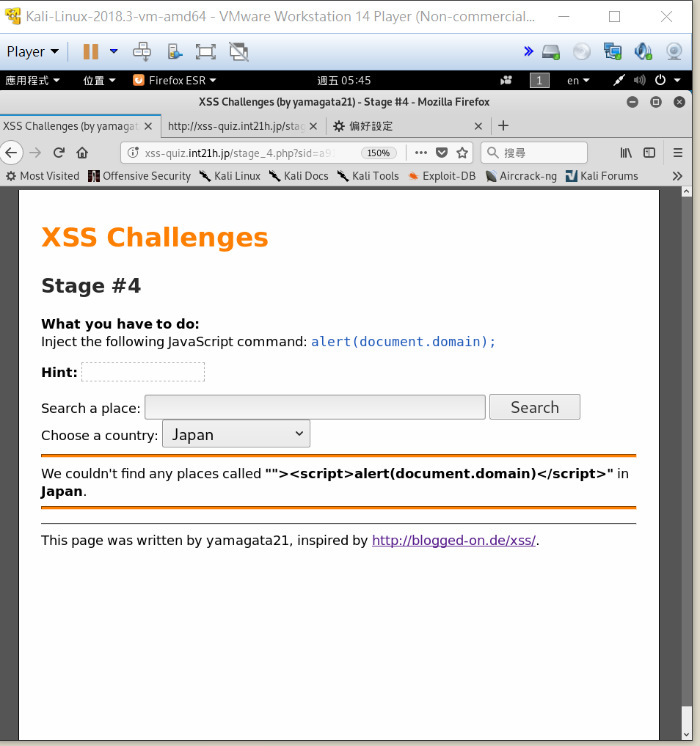Open the Player menu
700x746 pixels.
point(32,51)
